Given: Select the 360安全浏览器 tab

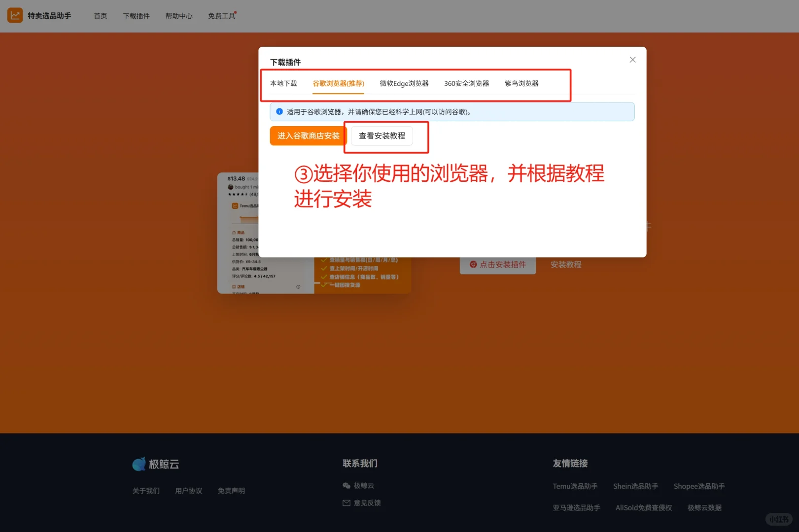Looking at the screenshot, I should [466, 83].
